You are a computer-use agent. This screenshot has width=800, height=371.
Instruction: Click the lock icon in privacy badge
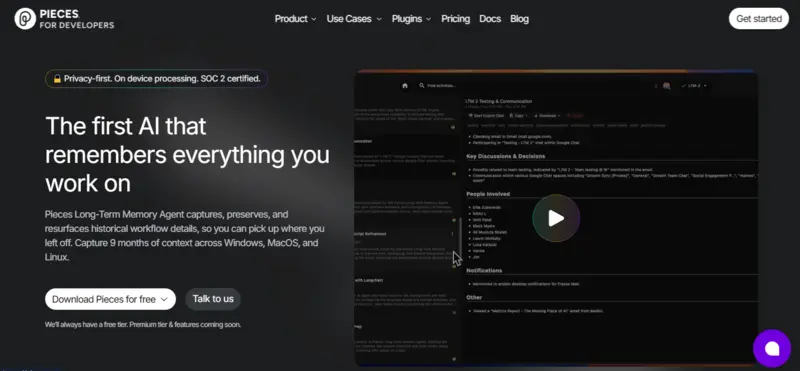tap(58, 79)
